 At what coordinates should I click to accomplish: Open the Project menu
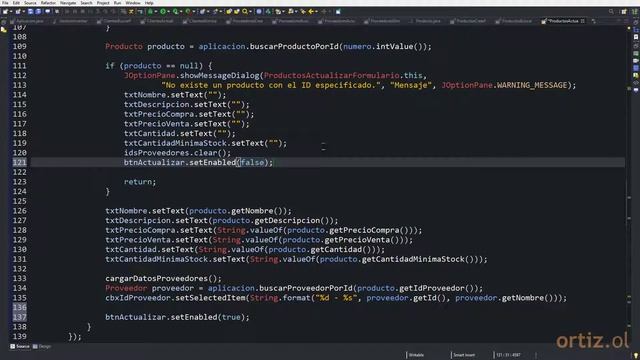pyautogui.click(x=103, y=3)
